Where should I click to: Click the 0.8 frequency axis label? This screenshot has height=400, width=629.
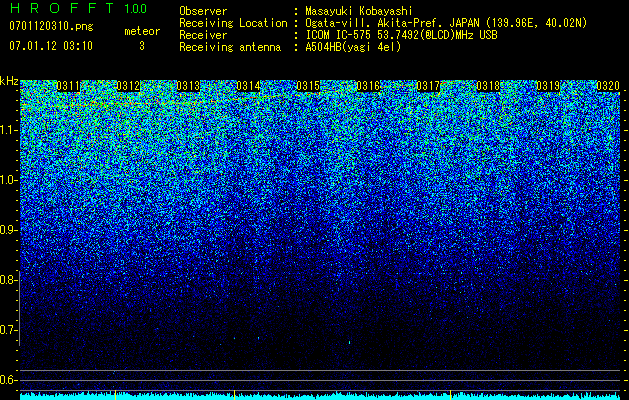coord(8,280)
